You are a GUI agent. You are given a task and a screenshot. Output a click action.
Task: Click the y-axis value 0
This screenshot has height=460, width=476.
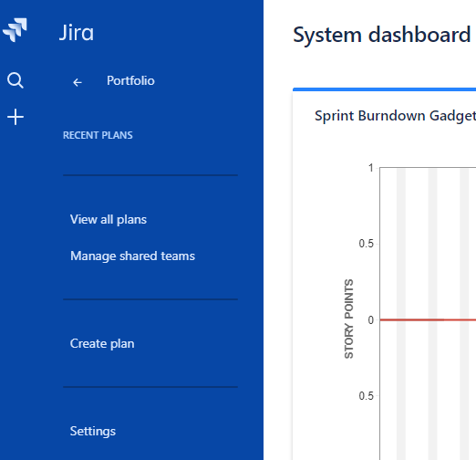[x=371, y=320]
